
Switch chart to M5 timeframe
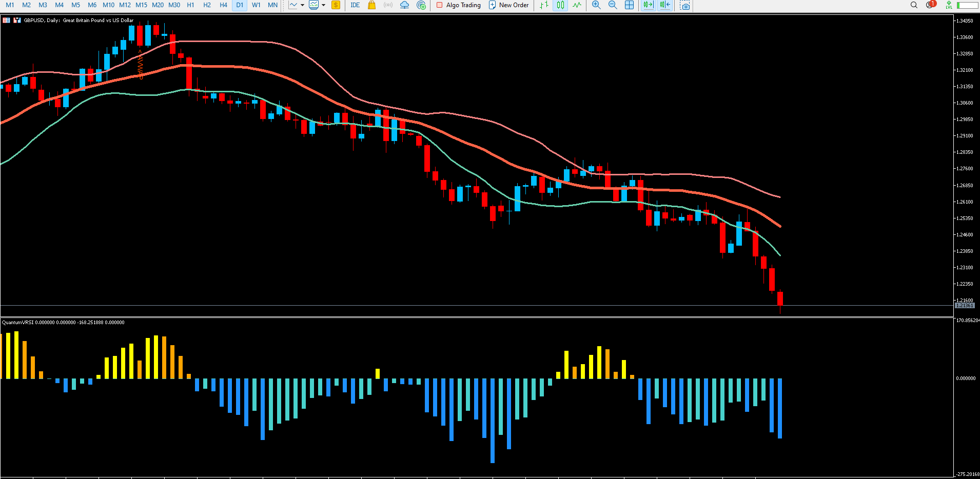click(x=75, y=5)
